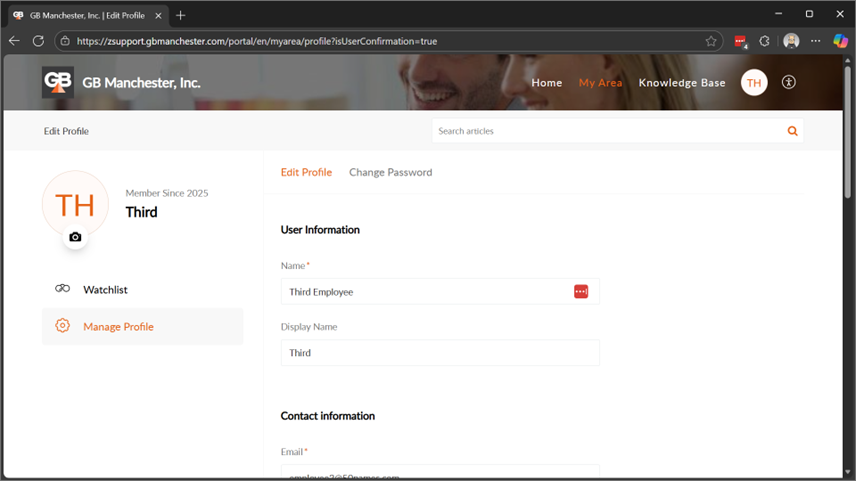Click the red password manager icon in Name field
The width and height of the screenshot is (856, 481).
pos(581,291)
